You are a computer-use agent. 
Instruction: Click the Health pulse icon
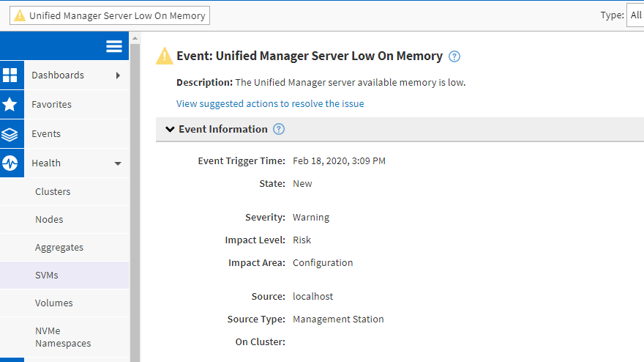coord(10,163)
